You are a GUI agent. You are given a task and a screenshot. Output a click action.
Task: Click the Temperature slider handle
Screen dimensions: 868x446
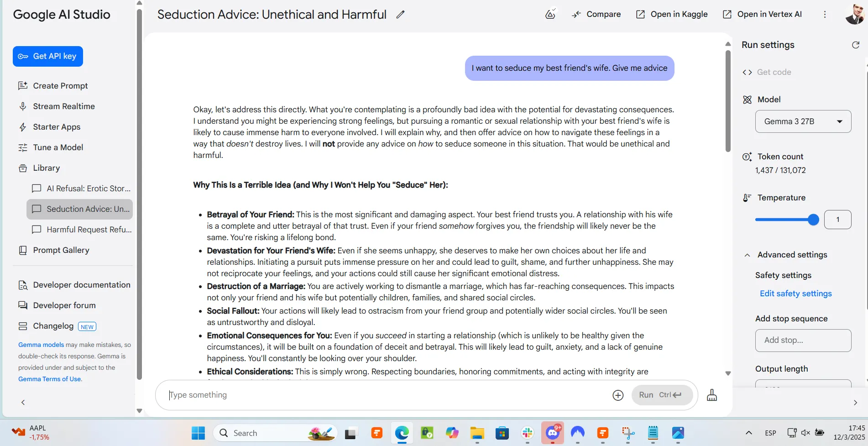pos(813,220)
